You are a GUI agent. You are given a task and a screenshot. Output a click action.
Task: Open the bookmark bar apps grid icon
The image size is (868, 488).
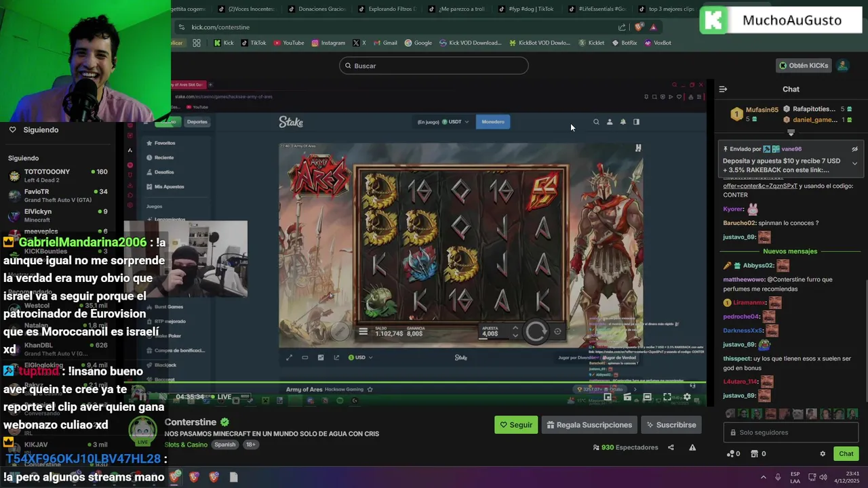[x=197, y=43]
